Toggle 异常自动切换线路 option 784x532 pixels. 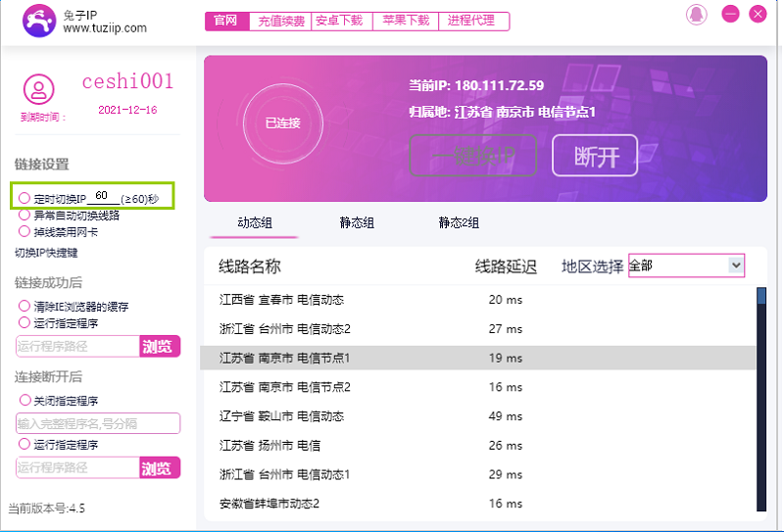click(x=24, y=215)
